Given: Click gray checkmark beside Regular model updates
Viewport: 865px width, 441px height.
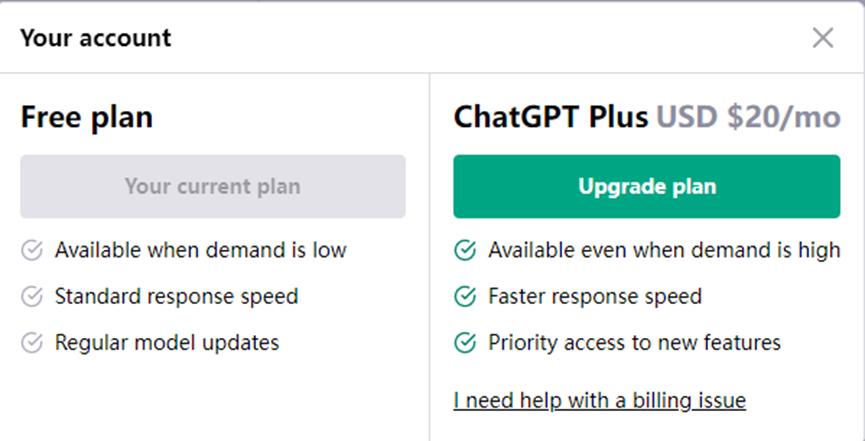Looking at the screenshot, I should (32, 343).
